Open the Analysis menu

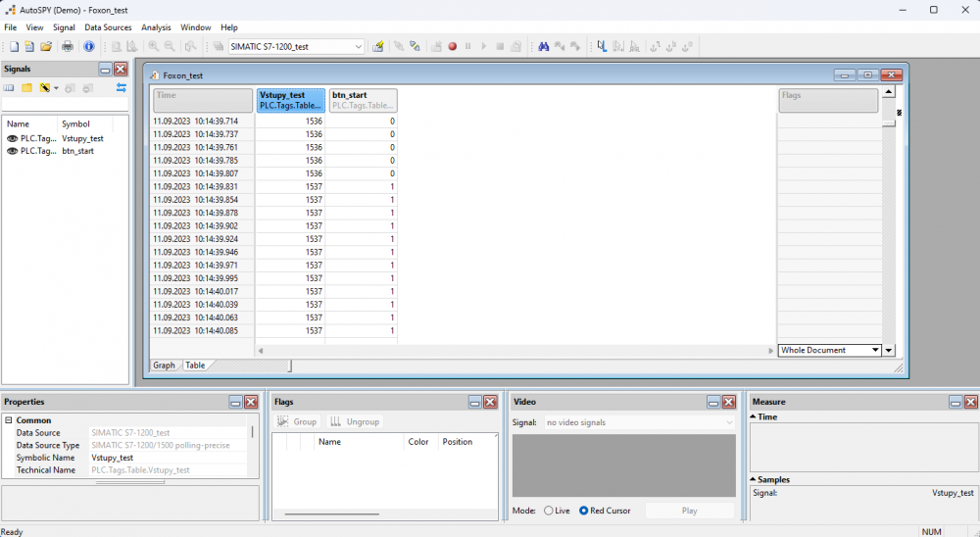pos(156,27)
